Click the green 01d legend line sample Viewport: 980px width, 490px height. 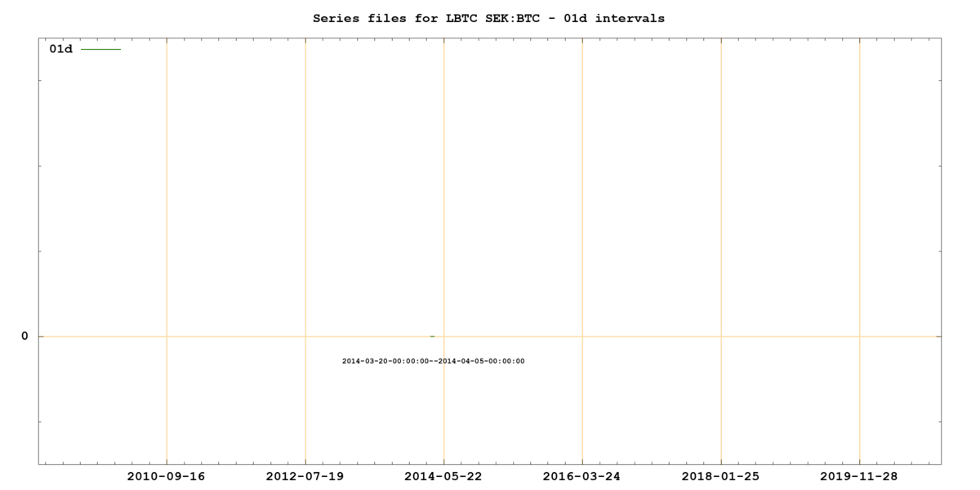pos(100,49)
